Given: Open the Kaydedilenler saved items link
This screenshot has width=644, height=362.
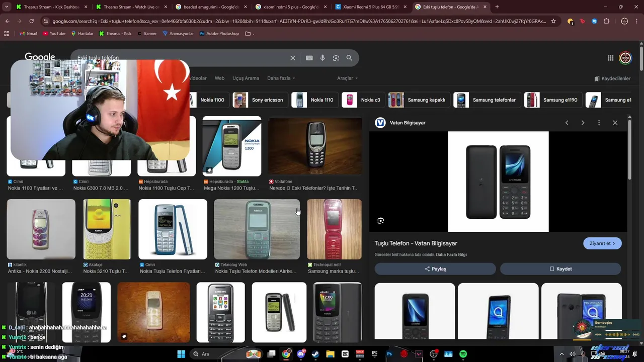Looking at the screenshot, I should tap(612, 78).
